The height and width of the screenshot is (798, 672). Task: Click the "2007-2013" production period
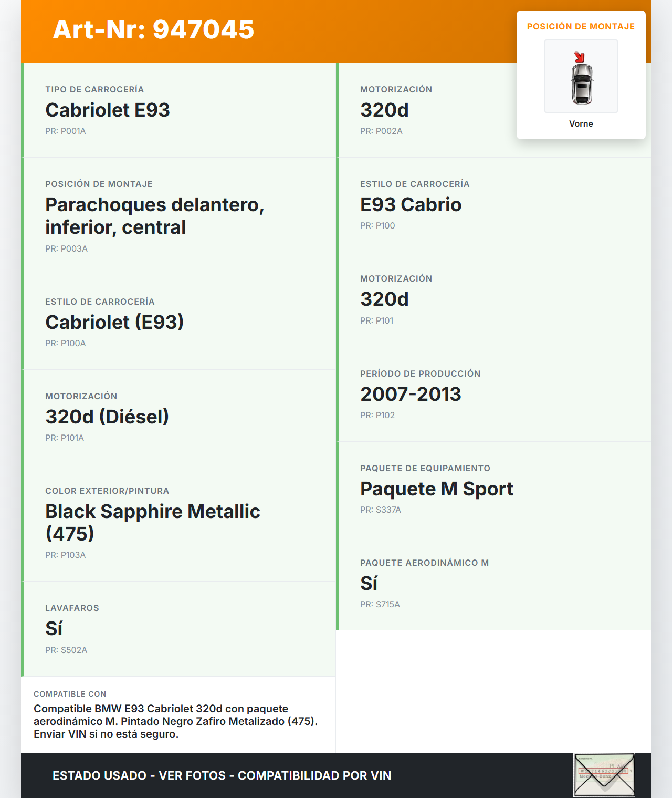pyautogui.click(x=411, y=394)
